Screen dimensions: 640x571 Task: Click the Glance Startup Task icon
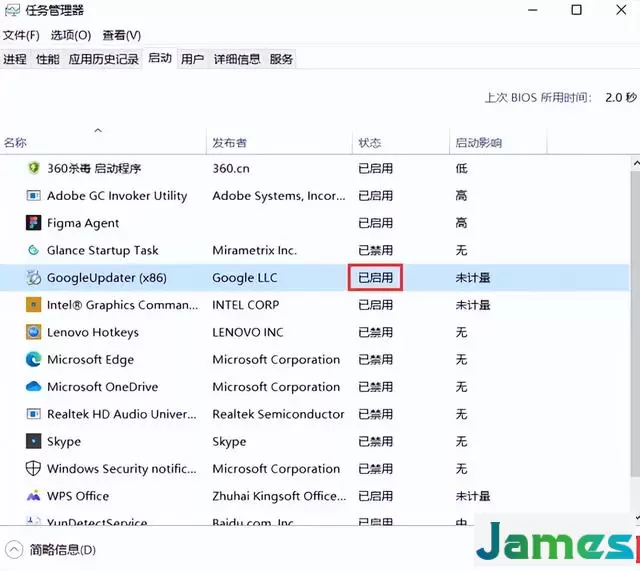pos(33,250)
